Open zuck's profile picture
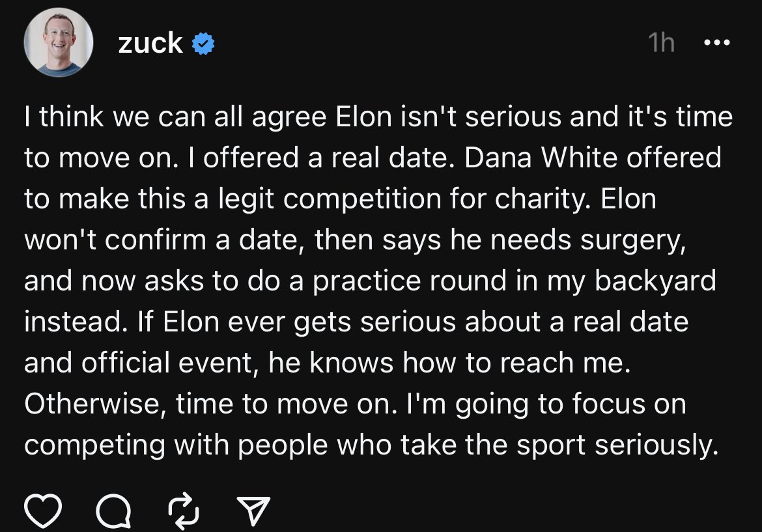The image size is (762, 532). click(x=57, y=44)
